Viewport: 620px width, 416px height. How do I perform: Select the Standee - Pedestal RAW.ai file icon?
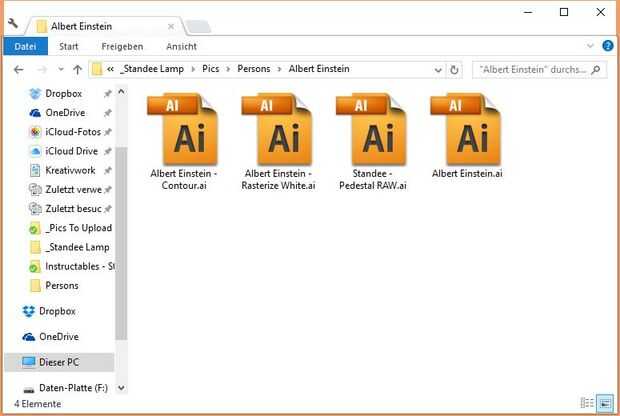pyautogui.click(x=372, y=129)
